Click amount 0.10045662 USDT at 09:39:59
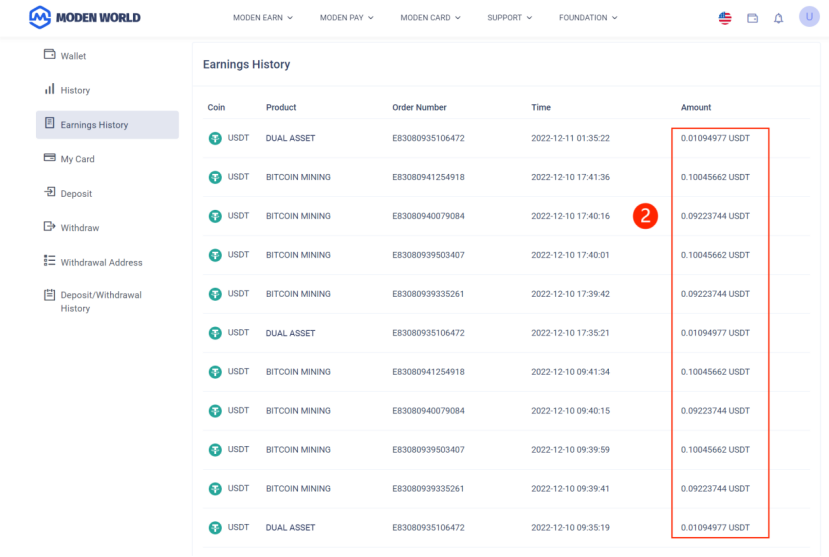829x557 pixels. click(715, 450)
